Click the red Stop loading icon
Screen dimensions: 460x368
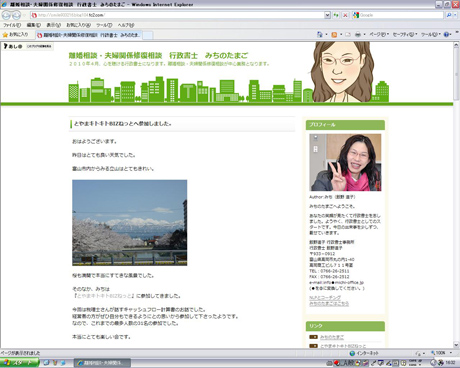tap(345, 15)
